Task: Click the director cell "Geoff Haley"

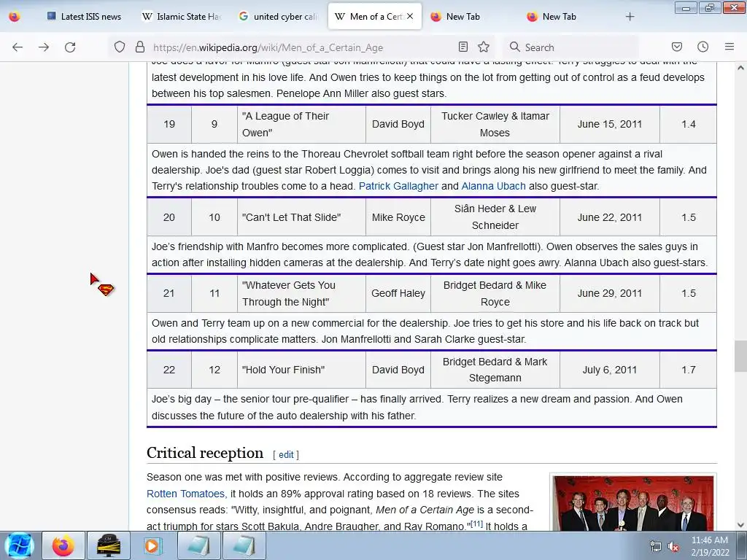Action: click(398, 293)
